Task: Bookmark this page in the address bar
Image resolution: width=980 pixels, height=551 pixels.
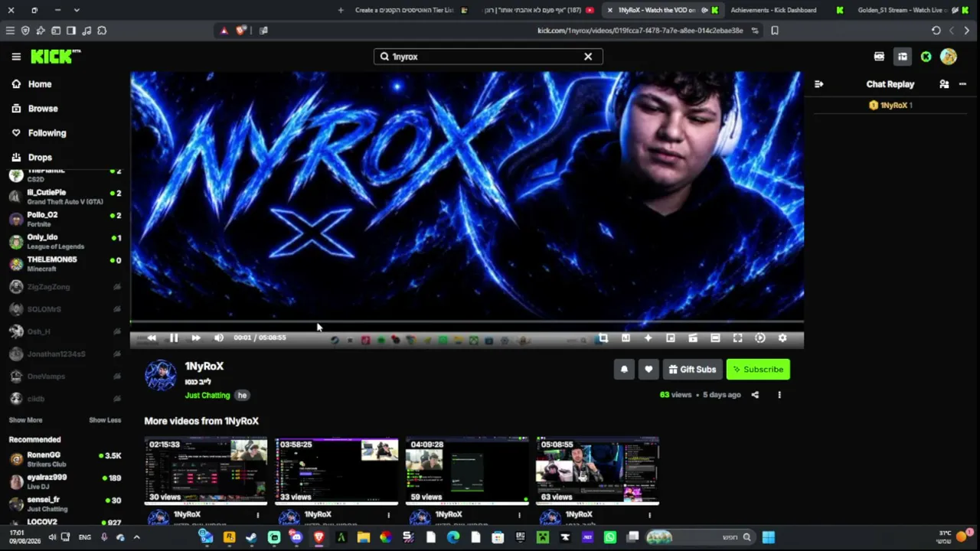Action: (x=775, y=31)
